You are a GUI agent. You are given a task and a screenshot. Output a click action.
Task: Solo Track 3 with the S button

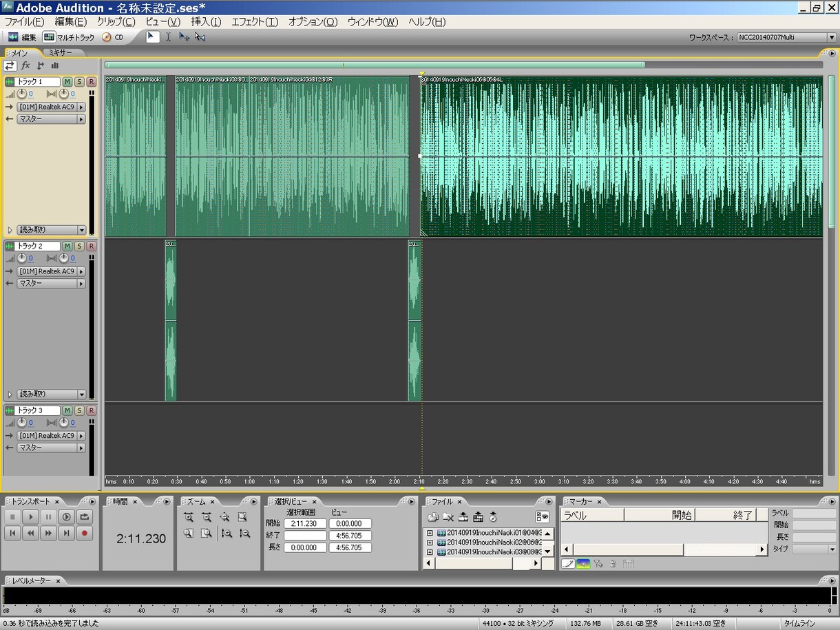(79, 410)
